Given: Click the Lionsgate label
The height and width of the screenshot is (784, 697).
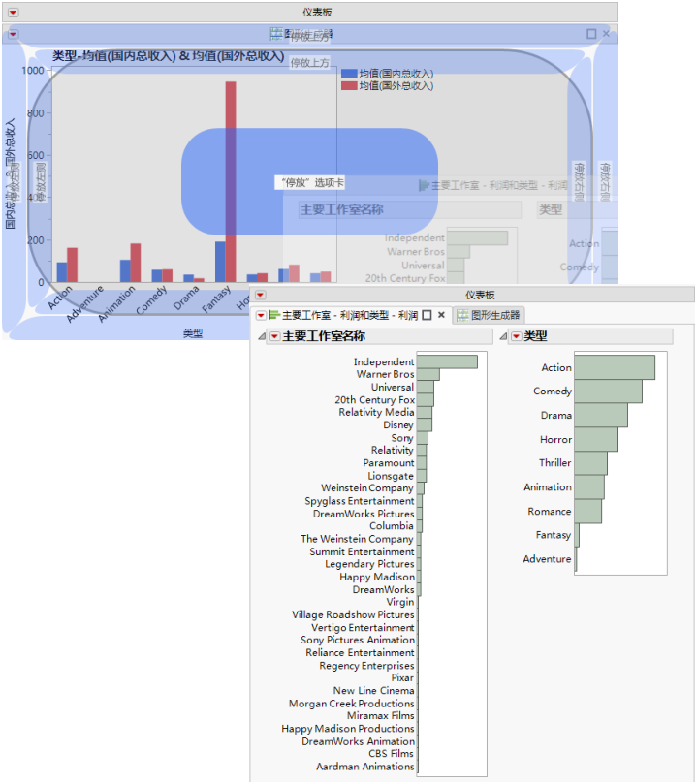Looking at the screenshot, I should click(x=391, y=476).
